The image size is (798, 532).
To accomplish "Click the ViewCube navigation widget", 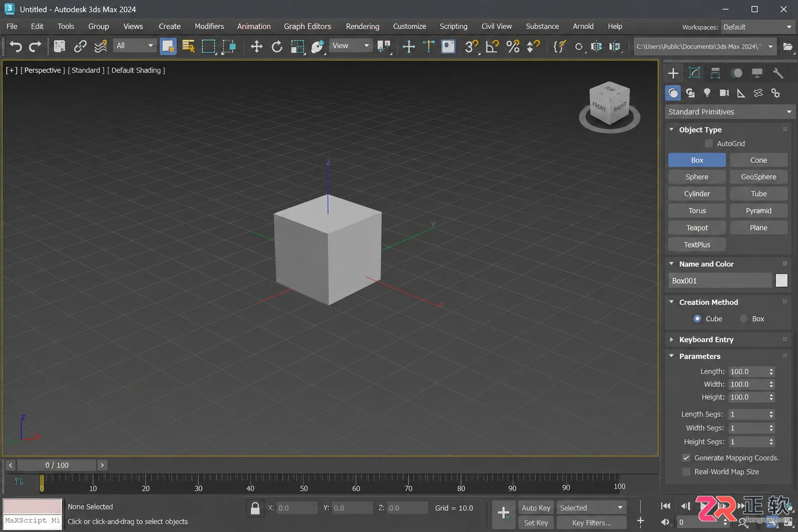I will pos(610,107).
